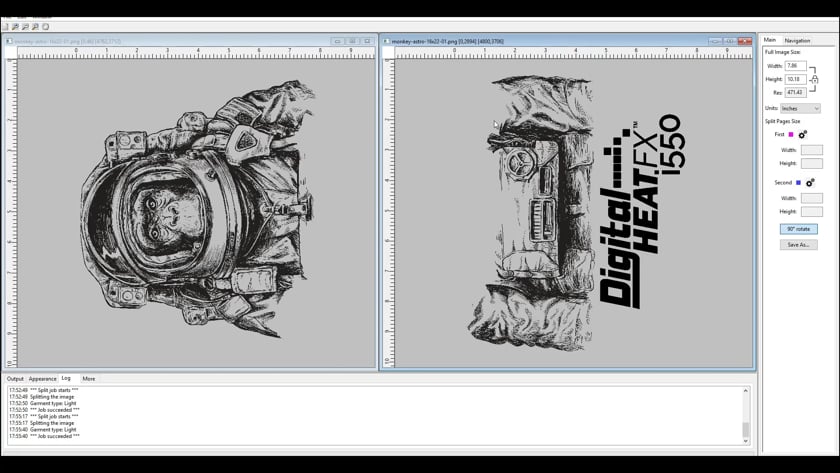Open the Units dropdown
Viewport: 840px width, 473px height.
coord(800,108)
